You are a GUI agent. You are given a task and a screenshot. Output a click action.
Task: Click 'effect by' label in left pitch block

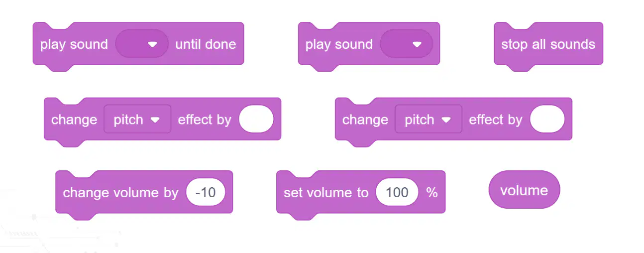[205, 120]
